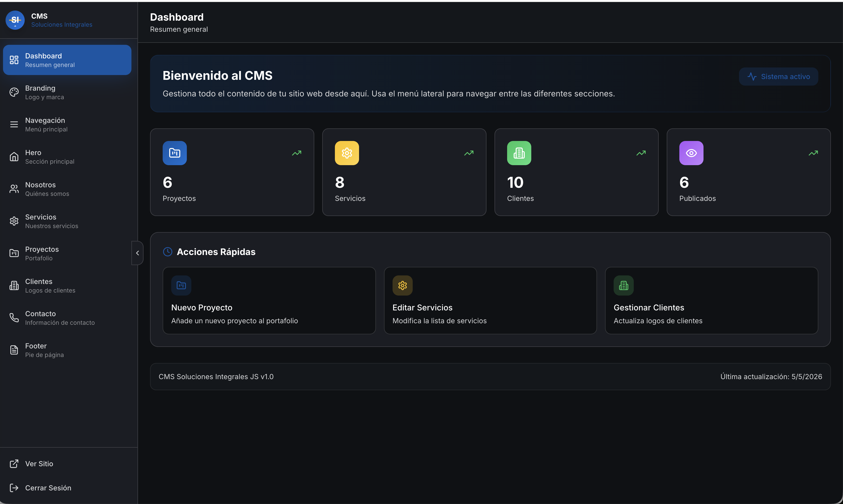
Task: Click Actualiza logos de clientes text
Action: pos(658,321)
